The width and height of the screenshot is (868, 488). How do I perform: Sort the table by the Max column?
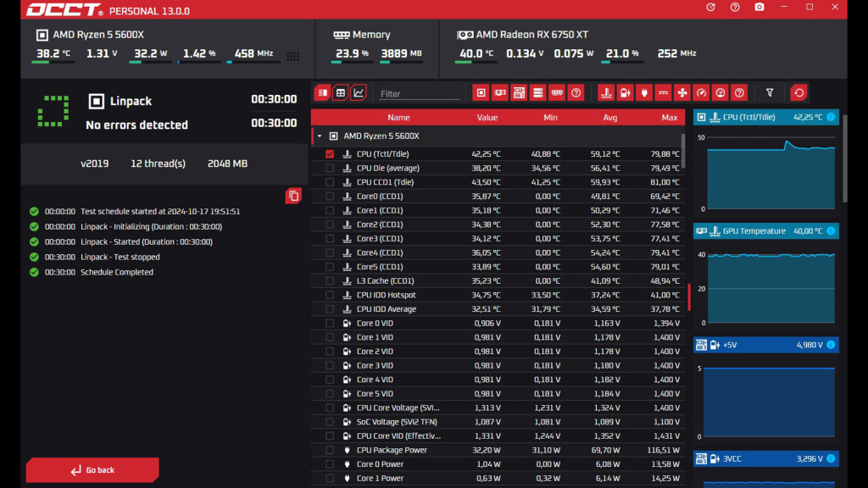coord(669,117)
